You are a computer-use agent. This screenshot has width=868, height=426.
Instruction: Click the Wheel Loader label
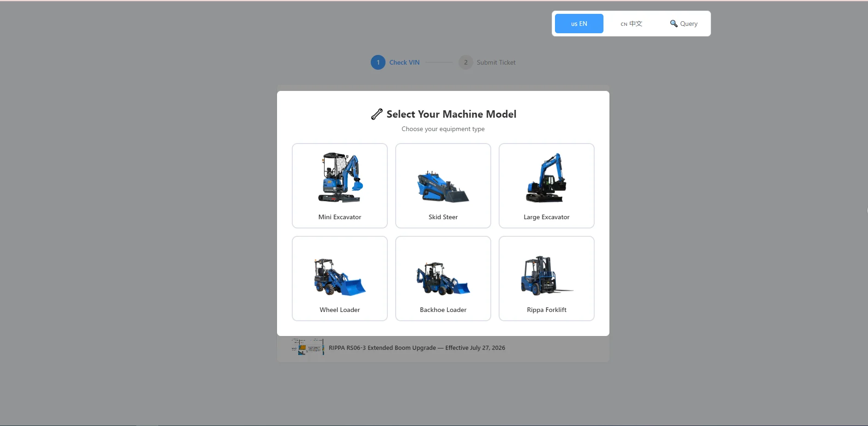click(340, 310)
